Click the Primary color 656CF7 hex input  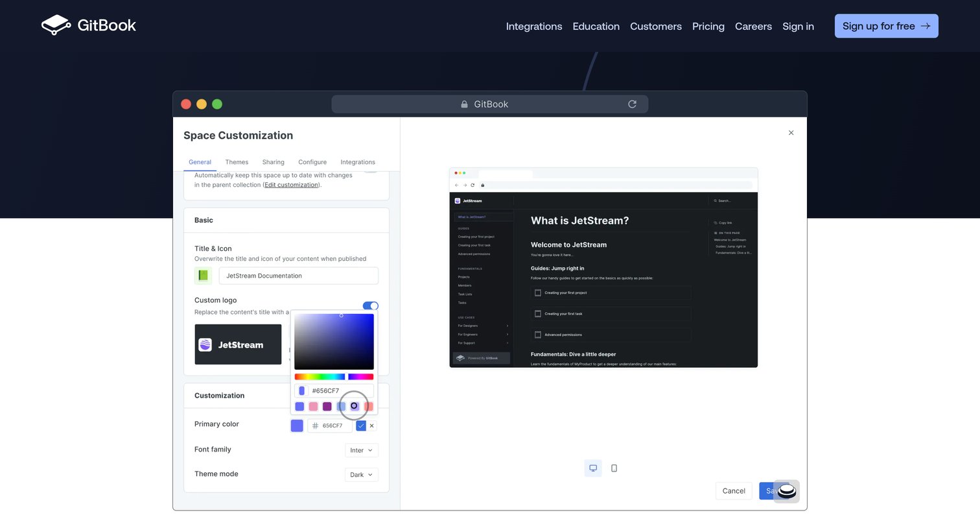point(330,426)
